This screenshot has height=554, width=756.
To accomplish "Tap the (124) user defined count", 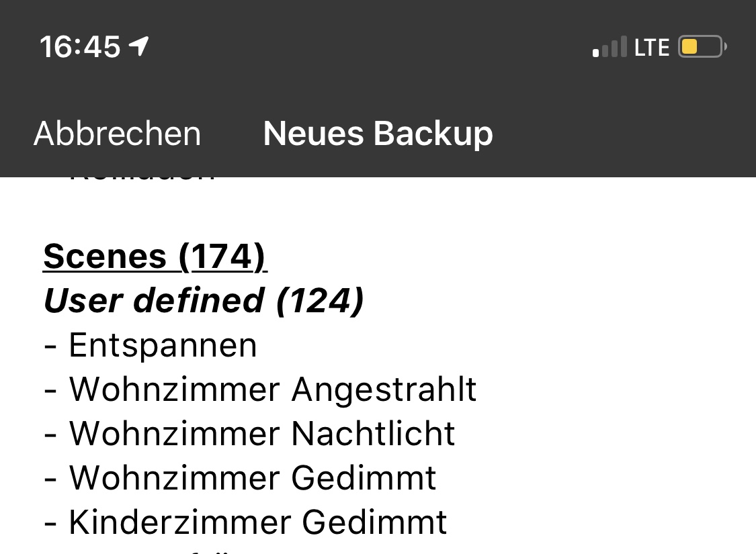I will 320,300.
